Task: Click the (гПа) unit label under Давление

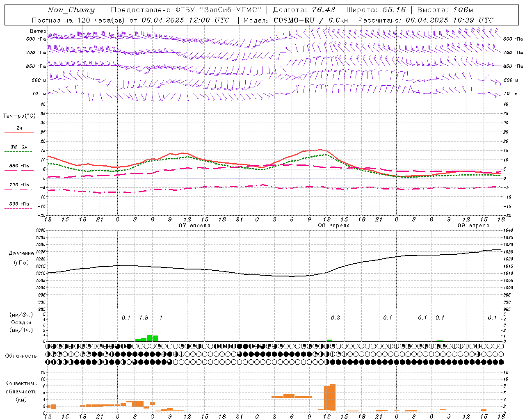Action: coord(21,262)
